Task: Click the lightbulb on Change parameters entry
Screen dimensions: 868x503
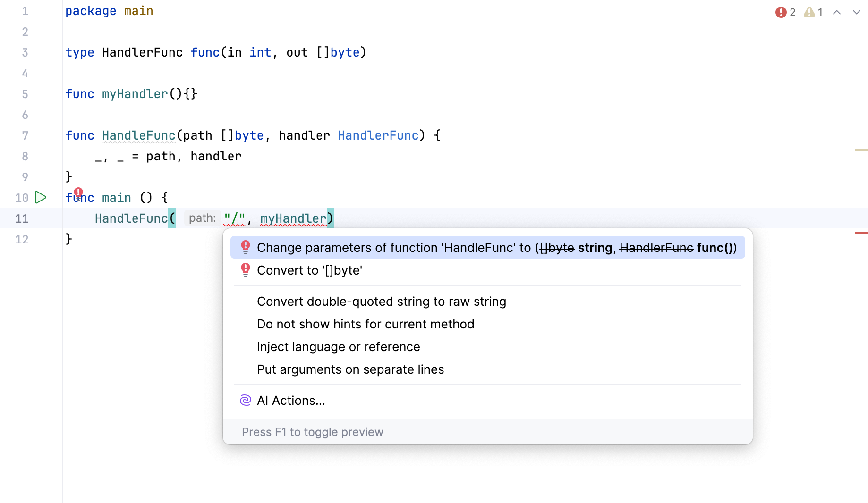Action: (x=245, y=247)
